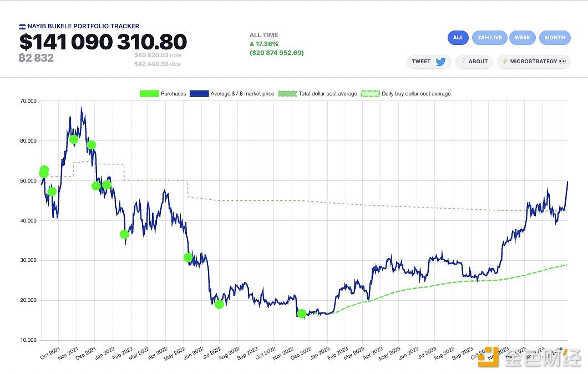
Task: Click the Twitter bird icon
Action: 440,62
